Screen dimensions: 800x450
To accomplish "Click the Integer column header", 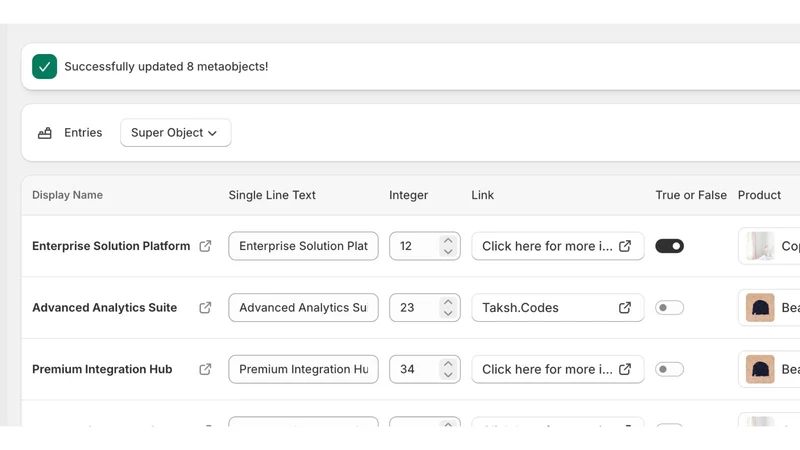I will pyautogui.click(x=409, y=195).
